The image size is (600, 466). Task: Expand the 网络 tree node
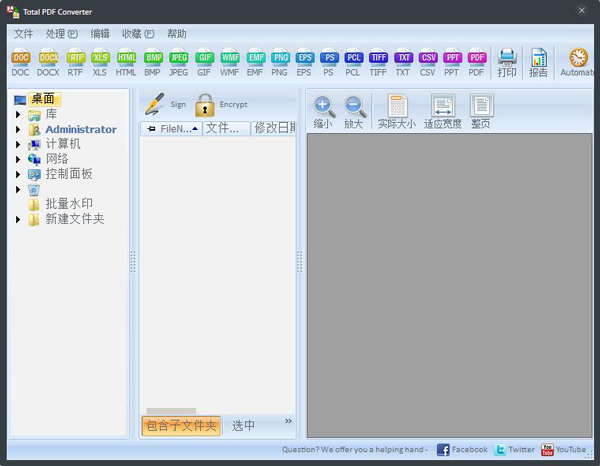[x=18, y=159]
